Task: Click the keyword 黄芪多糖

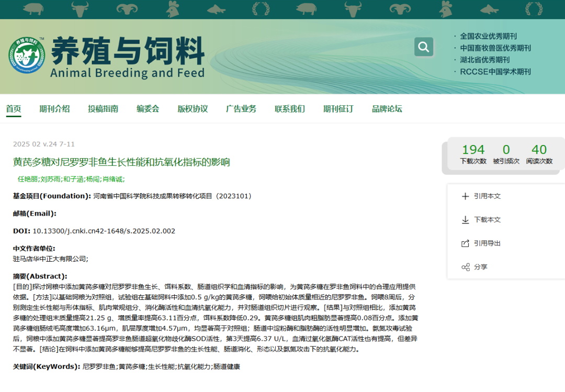Action: point(132,367)
